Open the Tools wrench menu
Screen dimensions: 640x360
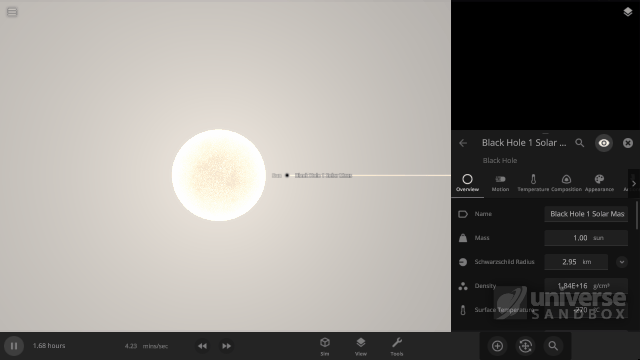click(x=397, y=347)
